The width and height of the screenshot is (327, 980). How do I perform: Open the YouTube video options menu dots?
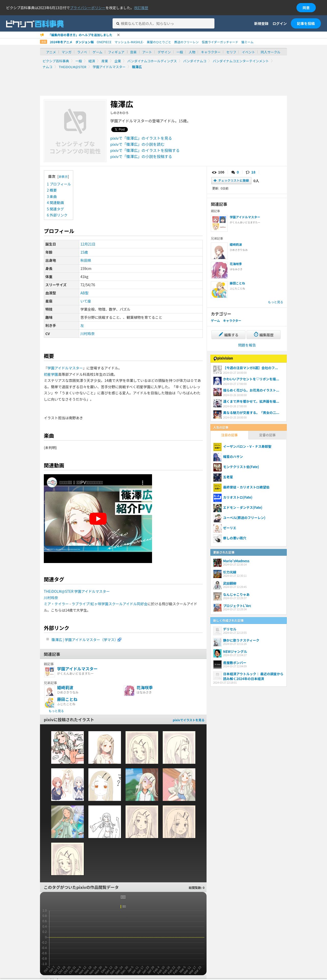pos(142,482)
